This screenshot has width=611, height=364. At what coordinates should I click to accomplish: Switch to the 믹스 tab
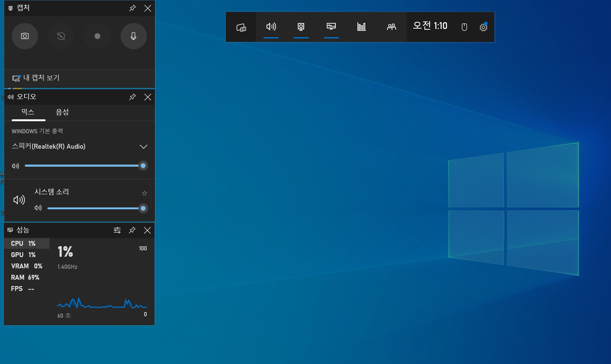tap(28, 112)
